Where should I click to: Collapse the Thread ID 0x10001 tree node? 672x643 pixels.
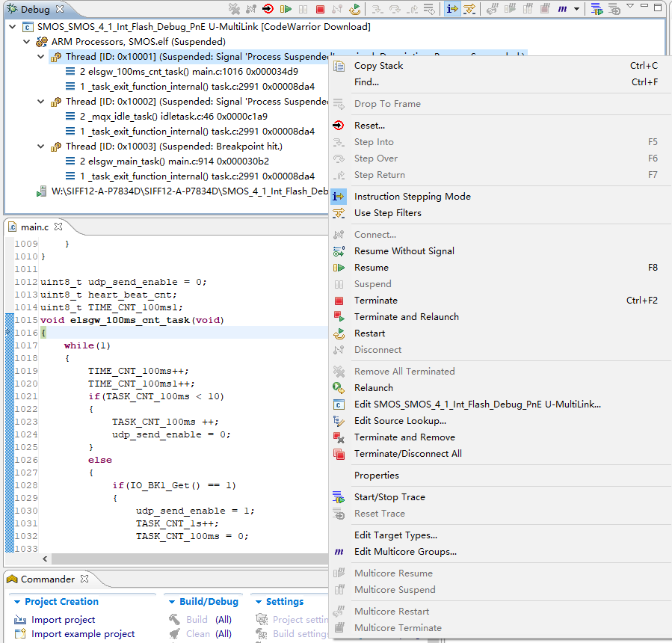[x=42, y=56]
